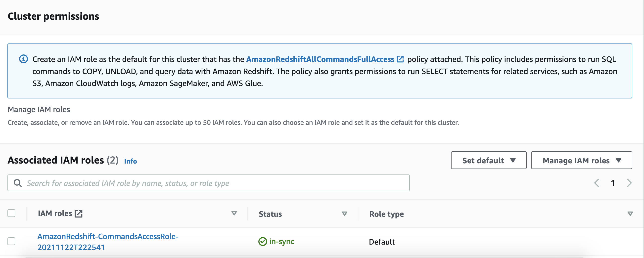
Task: Expand the Manage IAM roles dropdown
Action: (582, 160)
